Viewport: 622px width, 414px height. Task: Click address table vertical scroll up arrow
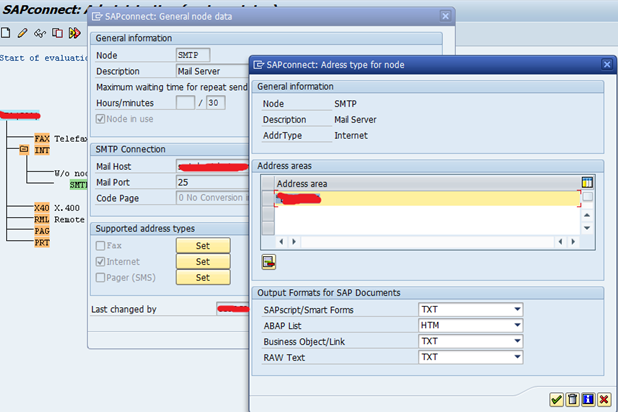coord(587,215)
